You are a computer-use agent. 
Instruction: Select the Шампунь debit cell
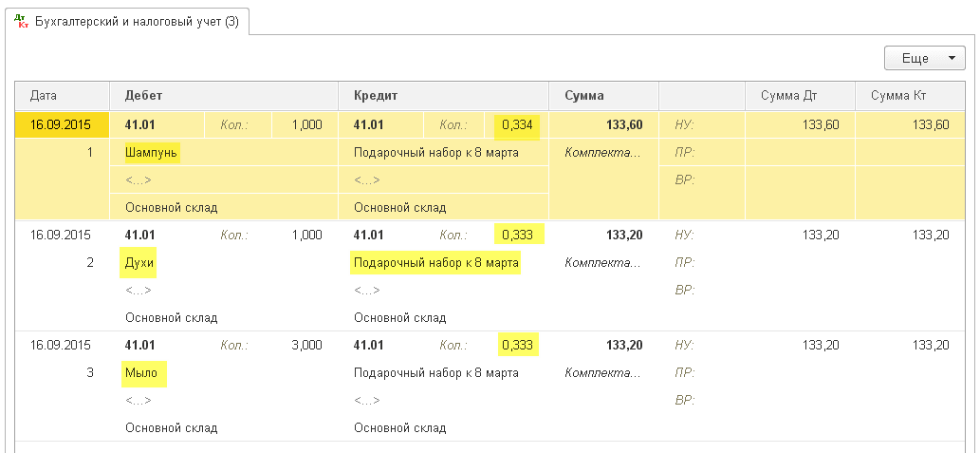152,152
